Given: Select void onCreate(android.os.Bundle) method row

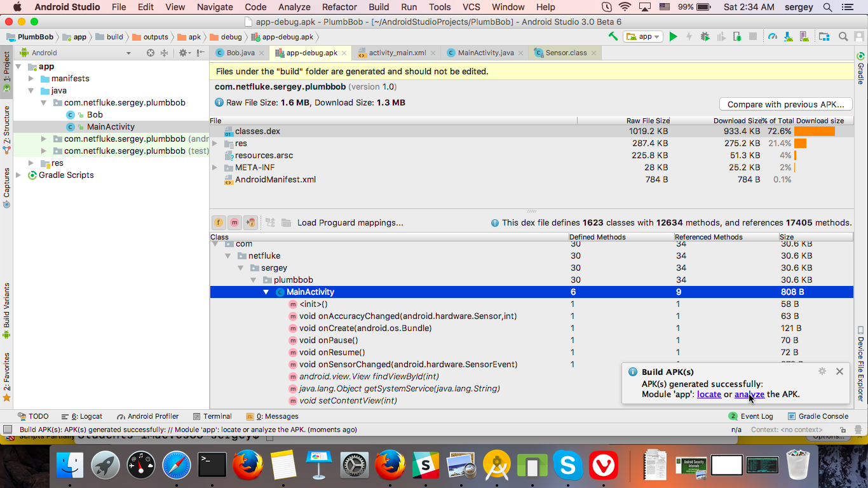Looking at the screenshot, I should coord(531,328).
